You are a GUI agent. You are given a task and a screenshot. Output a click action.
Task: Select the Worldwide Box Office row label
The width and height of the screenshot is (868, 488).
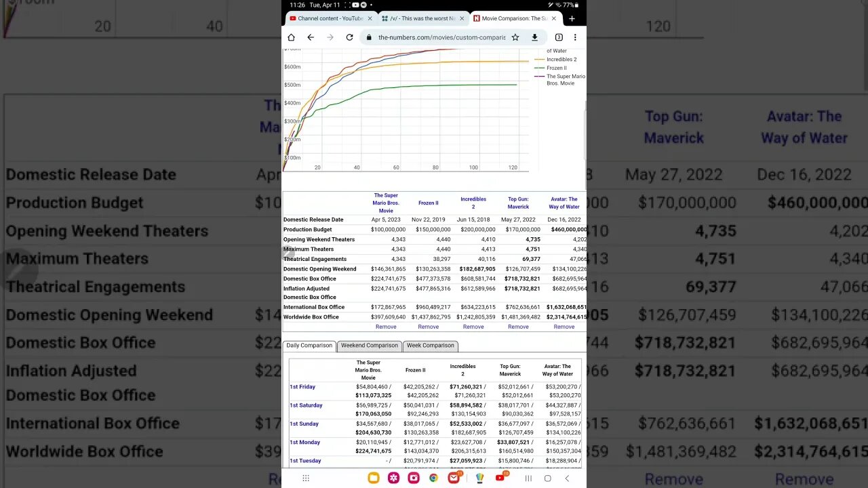point(311,317)
